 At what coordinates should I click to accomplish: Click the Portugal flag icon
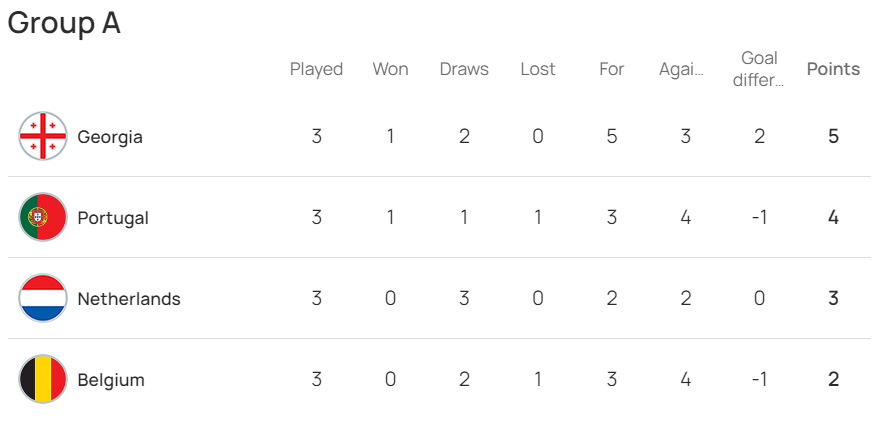(x=43, y=217)
